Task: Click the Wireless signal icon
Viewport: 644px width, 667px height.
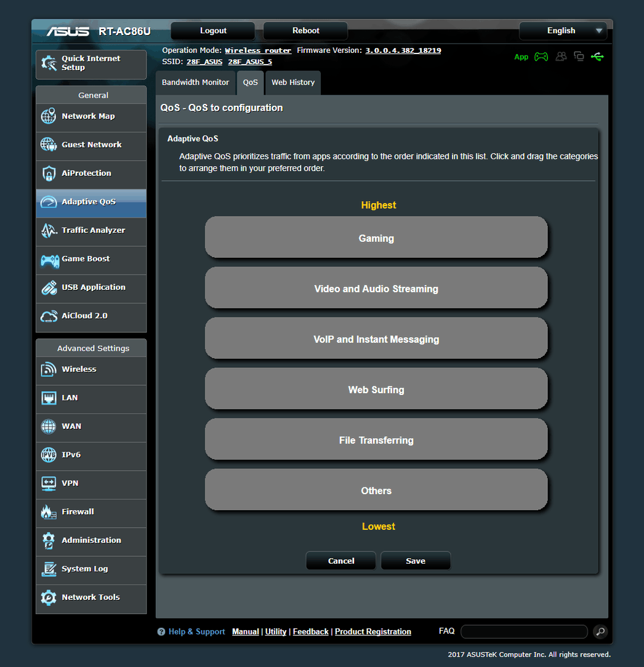Action: click(49, 369)
